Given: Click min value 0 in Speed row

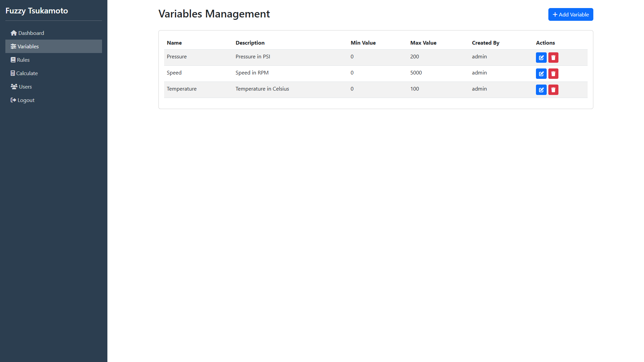Looking at the screenshot, I should 352,73.
